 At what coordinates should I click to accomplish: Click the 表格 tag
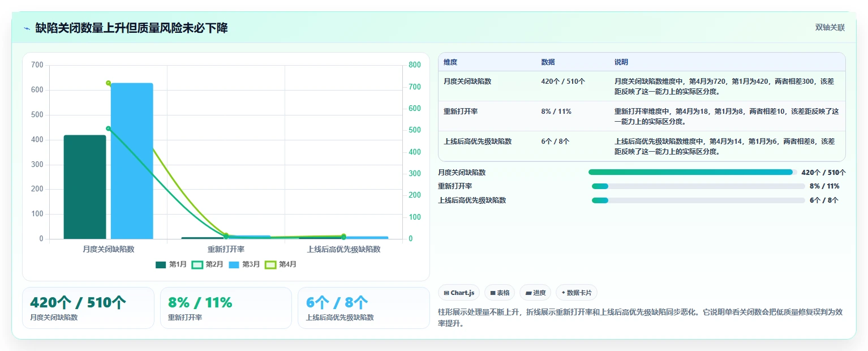(x=500, y=293)
